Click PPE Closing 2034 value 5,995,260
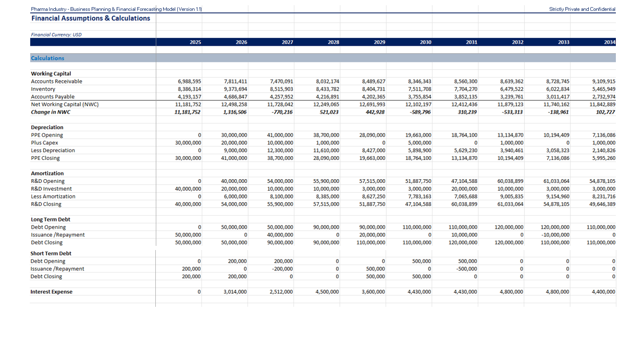 coord(604,158)
